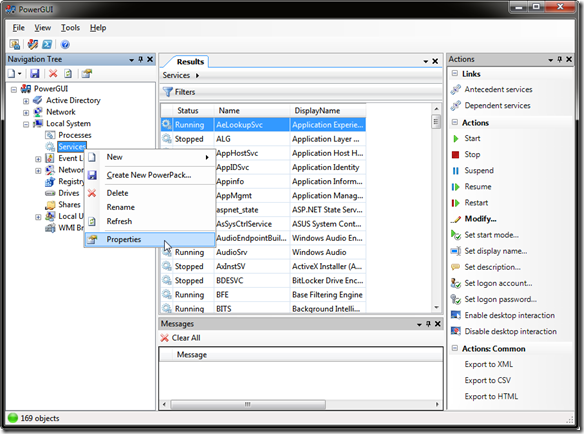This screenshot has width=584, height=434.
Task: Sort by the Status column header
Action: click(188, 111)
